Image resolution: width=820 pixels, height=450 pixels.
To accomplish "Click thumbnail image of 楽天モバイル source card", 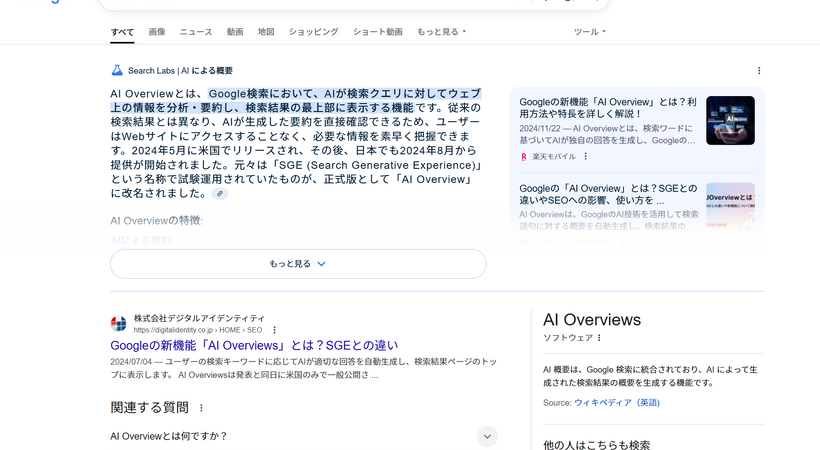I will [730, 120].
